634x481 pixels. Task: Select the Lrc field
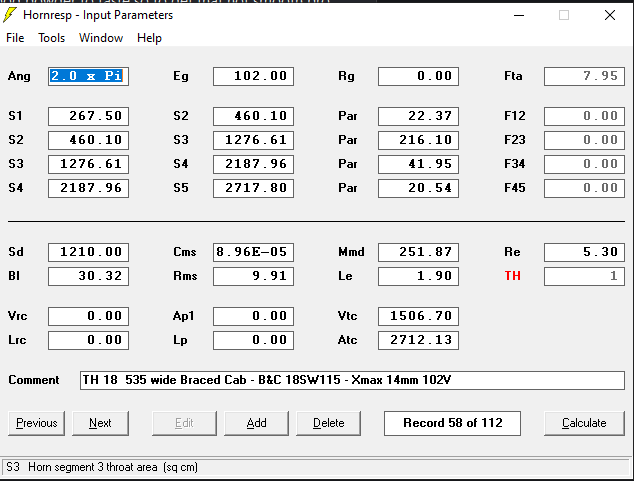[x=89, y=340]
